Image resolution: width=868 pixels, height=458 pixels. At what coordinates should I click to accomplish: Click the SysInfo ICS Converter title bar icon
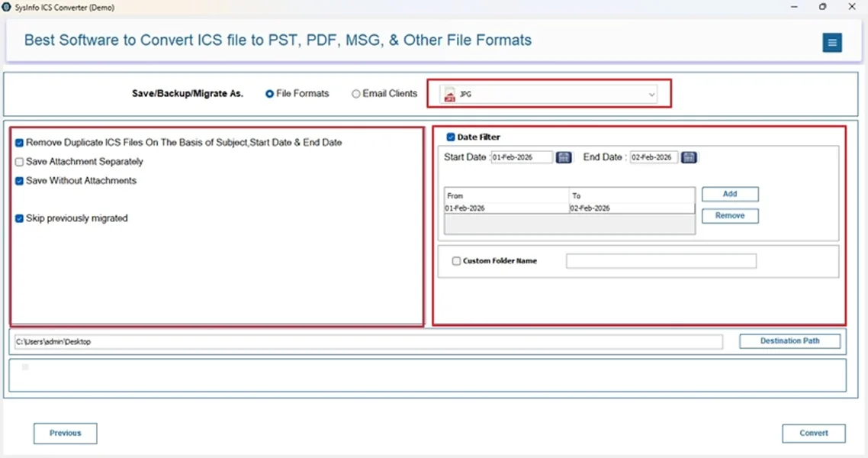8,7
